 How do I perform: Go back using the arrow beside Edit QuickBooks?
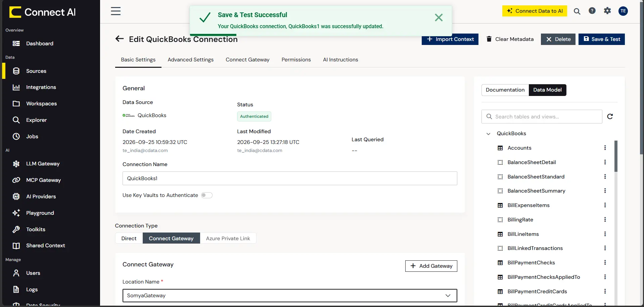point(119,39)
